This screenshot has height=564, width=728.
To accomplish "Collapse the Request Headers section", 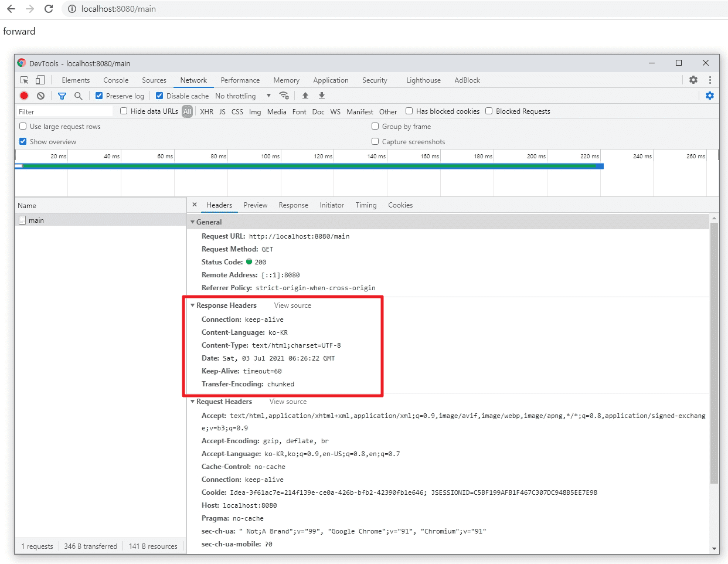I will 192,402.
